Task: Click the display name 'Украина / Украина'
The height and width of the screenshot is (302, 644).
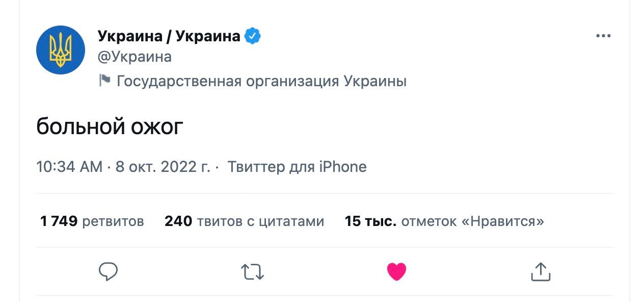Action: [168, 36]
